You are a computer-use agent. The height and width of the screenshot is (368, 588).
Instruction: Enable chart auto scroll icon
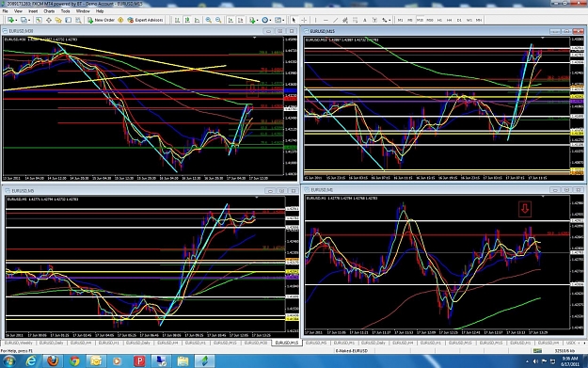(x=230, y=20)
